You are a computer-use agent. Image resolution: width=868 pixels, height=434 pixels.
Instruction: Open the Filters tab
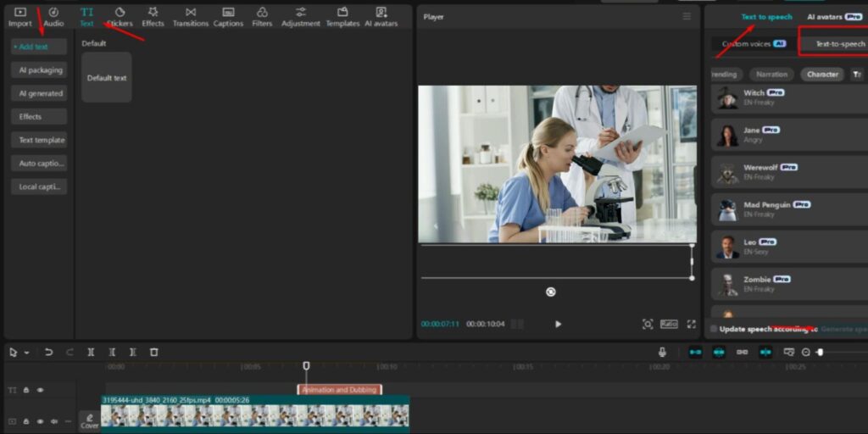click(263, 17)
